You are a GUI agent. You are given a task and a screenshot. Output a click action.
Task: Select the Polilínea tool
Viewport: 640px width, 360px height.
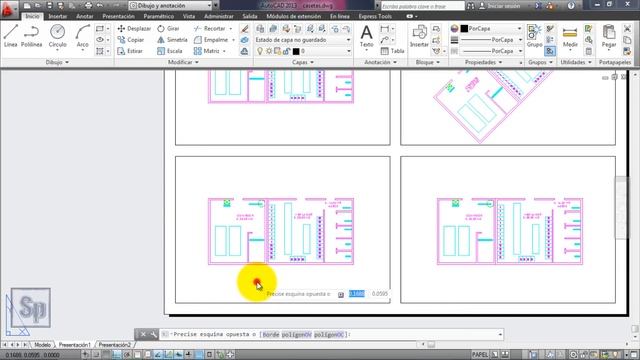31,36
